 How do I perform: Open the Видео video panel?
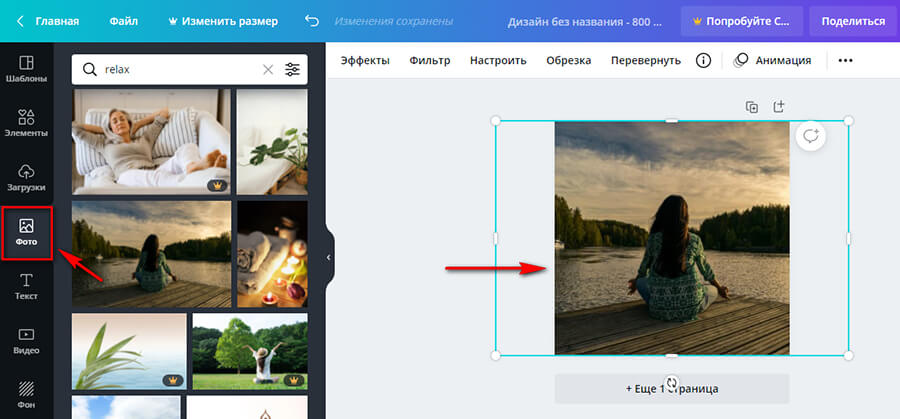(26, 341)
